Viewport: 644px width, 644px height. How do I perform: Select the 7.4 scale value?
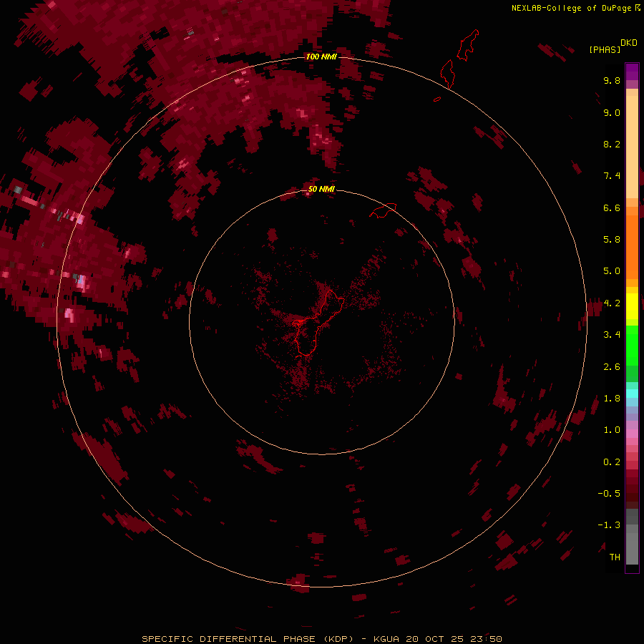(612, 176)
